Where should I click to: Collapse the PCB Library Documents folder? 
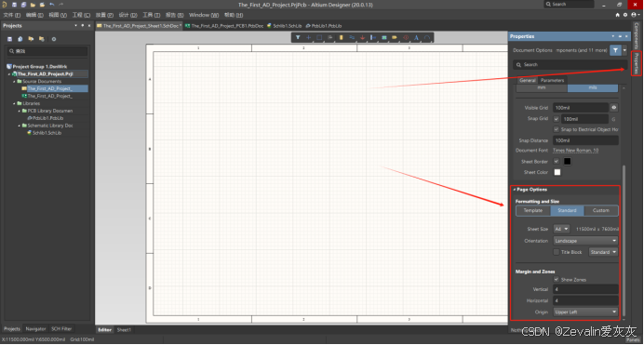click(19, 111)
